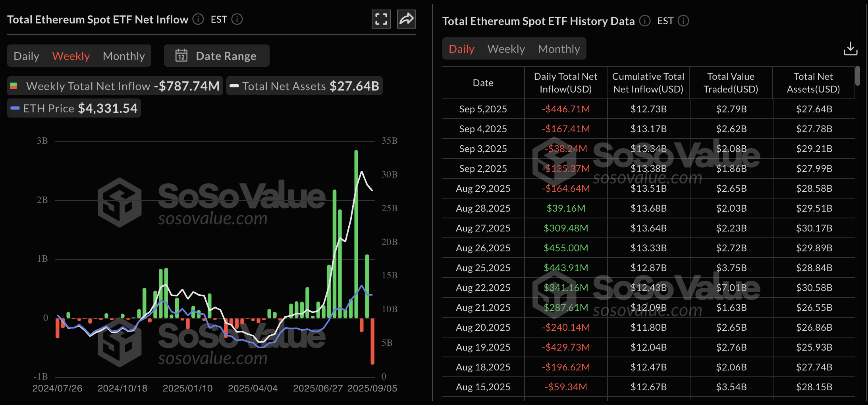The height and width of the screenshot is (405, 868).
Task: Toggle ETH Price legend series
Action: (74, 108)
